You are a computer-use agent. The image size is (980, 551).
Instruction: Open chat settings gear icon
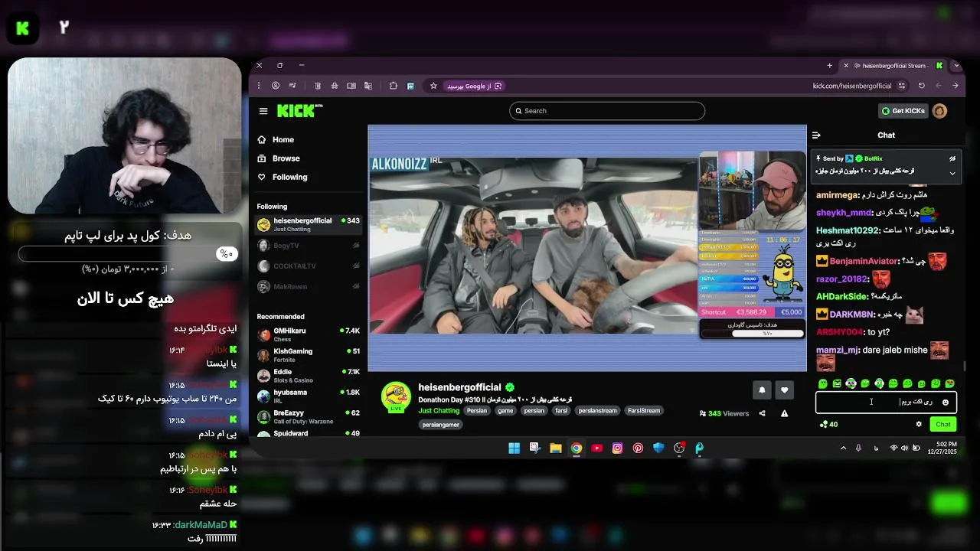point(919,424)
